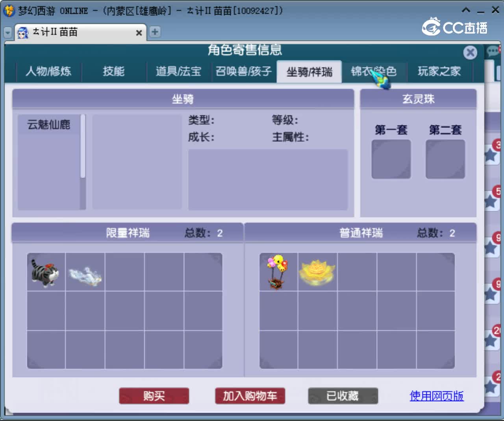
Task: Switch to 人物/修炼 tab
Action: [x=48, y=71]
